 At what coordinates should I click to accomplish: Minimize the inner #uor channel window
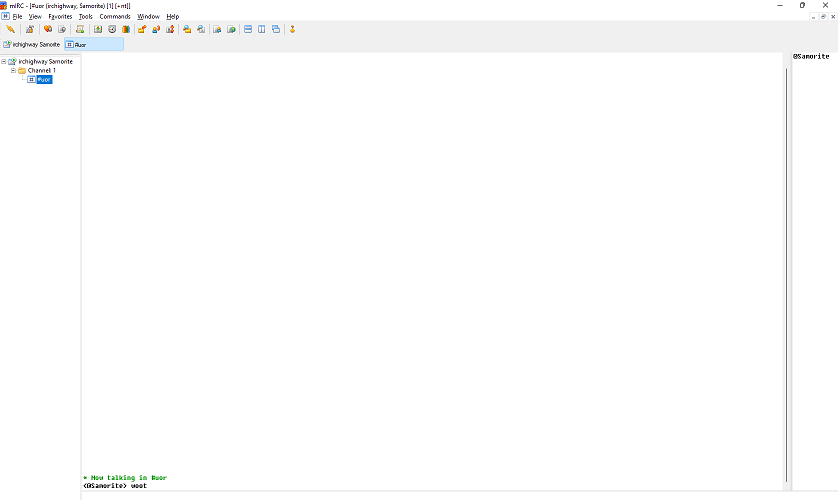813,17
